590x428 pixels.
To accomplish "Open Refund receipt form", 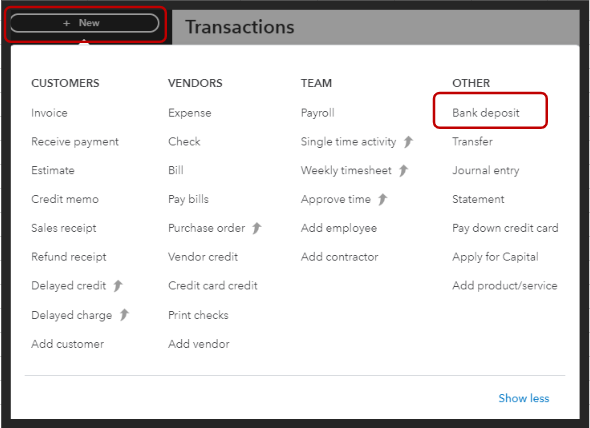I will (69, 257).
